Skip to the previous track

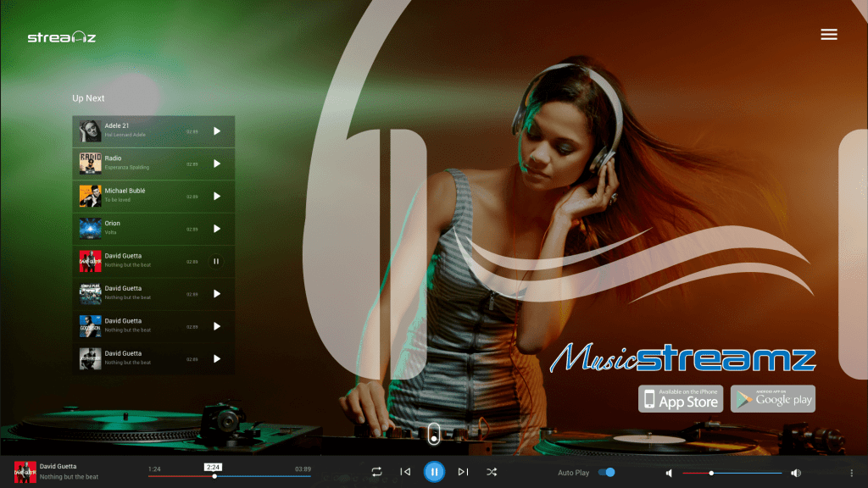click(x=405, y=472)
